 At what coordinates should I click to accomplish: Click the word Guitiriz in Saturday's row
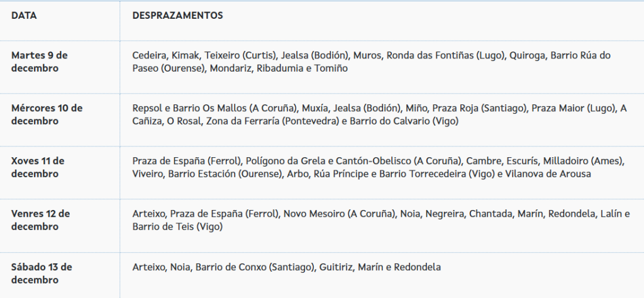pos(336,267)
